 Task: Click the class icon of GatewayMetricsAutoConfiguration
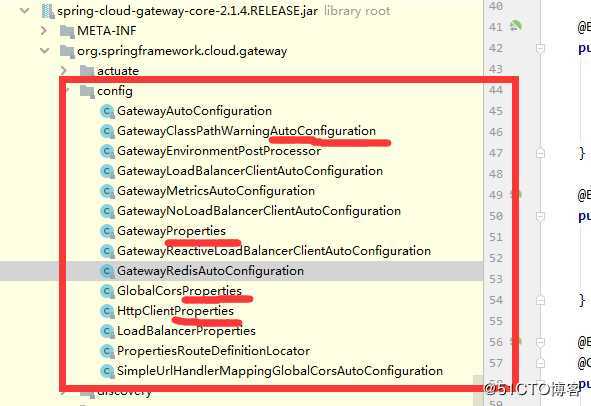tap(107, 191)
